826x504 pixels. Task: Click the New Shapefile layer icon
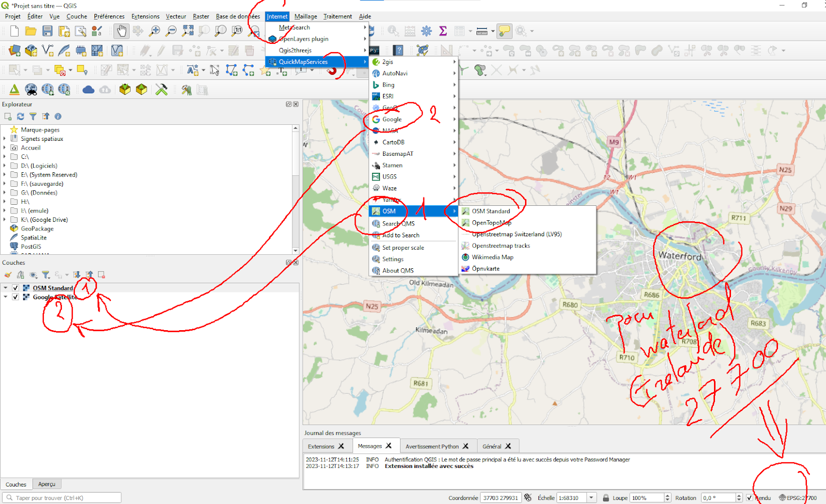47,51
